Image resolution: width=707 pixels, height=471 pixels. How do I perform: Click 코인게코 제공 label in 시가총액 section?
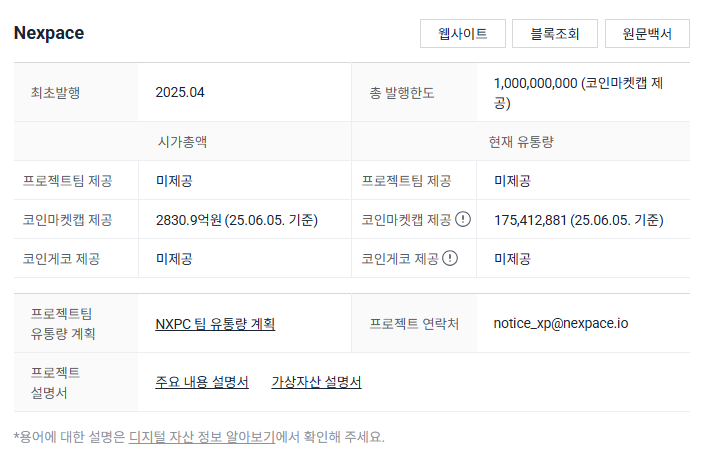(x=61, y=259)
